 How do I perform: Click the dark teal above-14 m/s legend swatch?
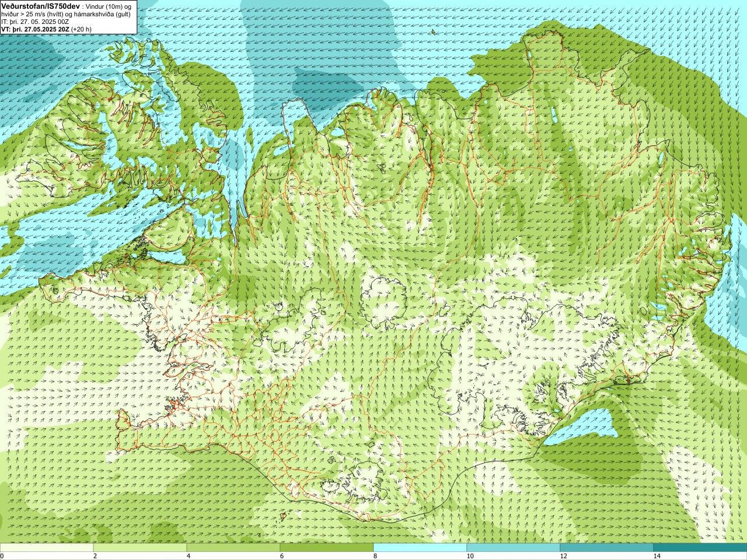point(700,548)
